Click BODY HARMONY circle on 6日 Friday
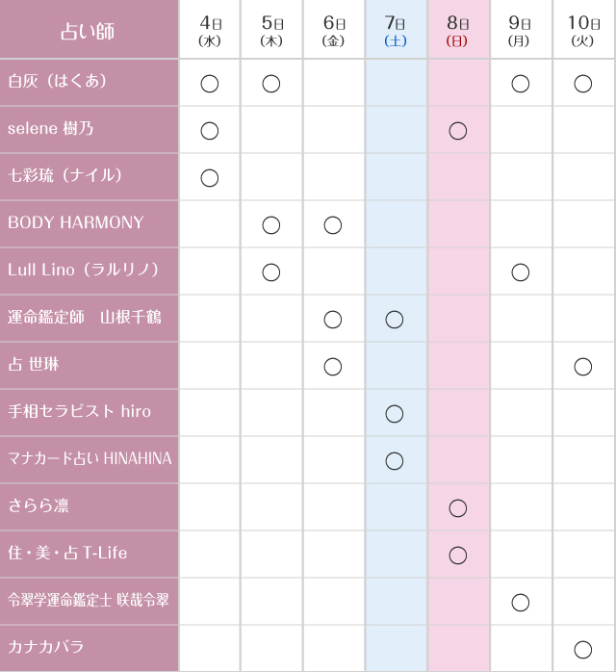Viewport: 616px width, 672px height. [x=333, y=225]
